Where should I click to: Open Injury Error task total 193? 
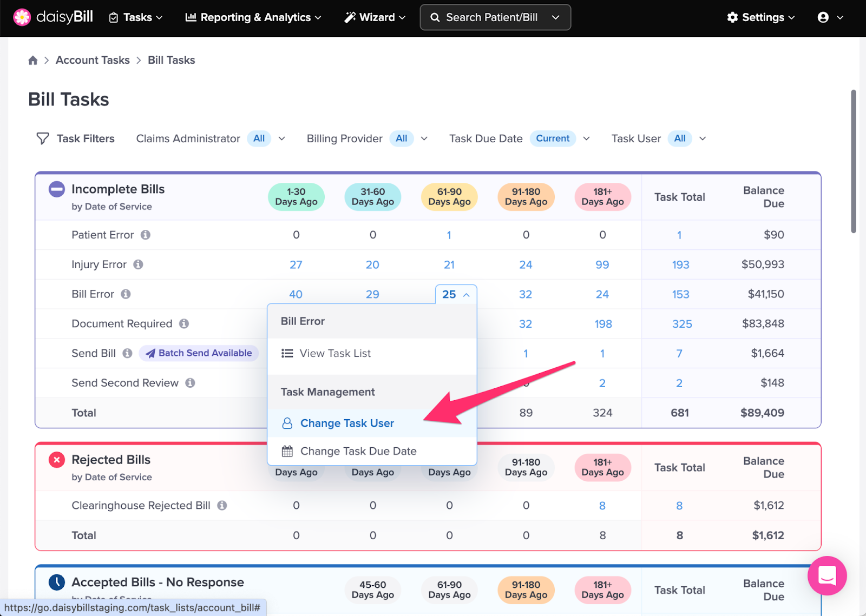click(681, 264)
